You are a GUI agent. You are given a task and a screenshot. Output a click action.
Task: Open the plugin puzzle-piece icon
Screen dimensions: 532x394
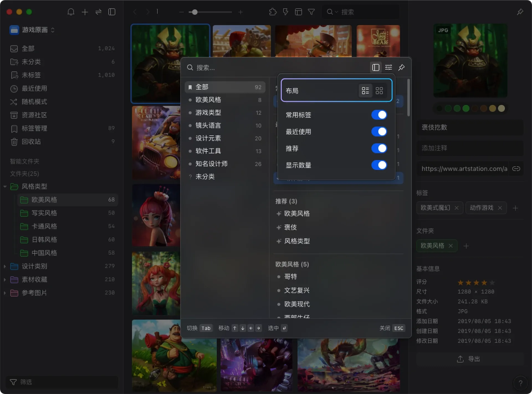pyautogui.click(x=273, y=12)
